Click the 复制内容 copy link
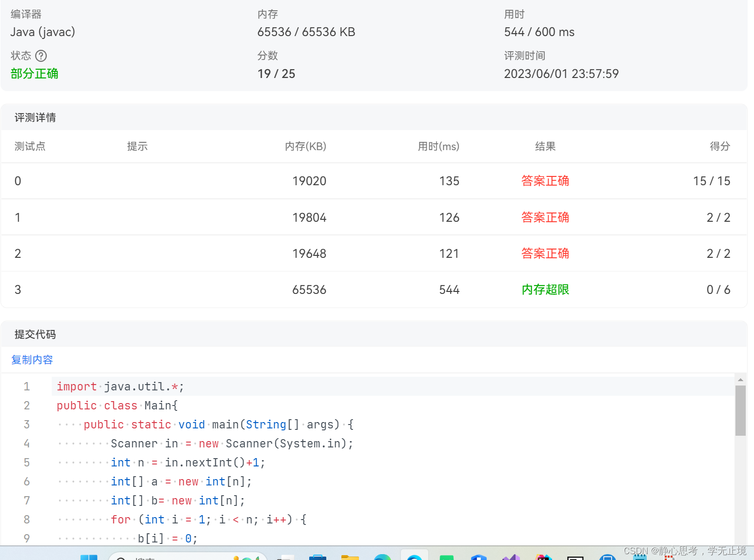Screen dimensions: 754x560 coord(32,360)
